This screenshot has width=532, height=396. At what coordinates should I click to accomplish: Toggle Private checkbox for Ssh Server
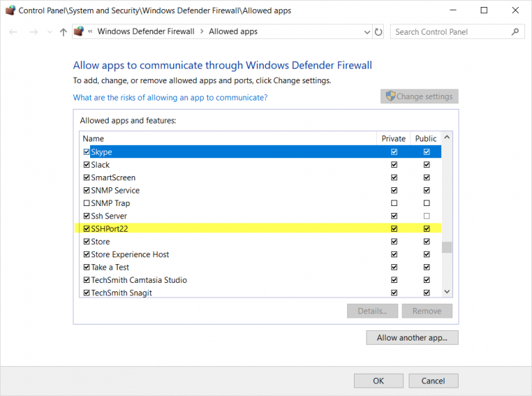(x=394, y=216)
